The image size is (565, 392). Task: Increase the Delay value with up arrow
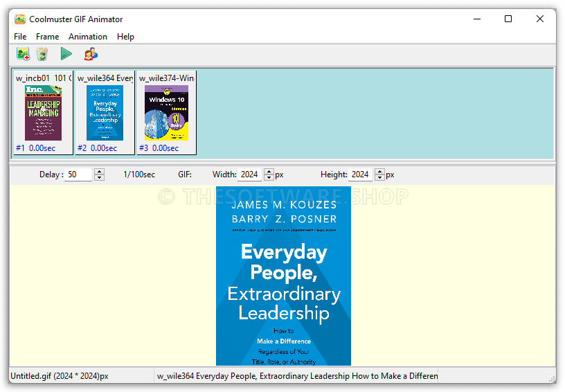(99, 172)
